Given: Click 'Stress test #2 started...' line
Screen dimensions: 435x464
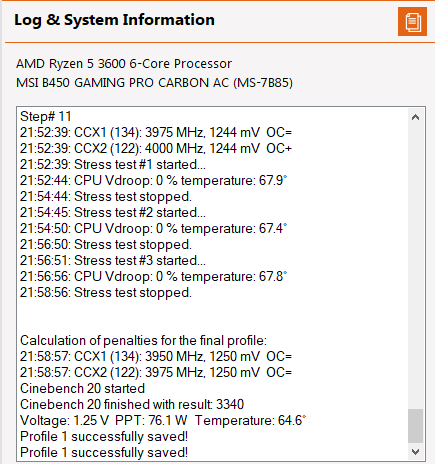Looking at the screenshot, I should click(x=113, y=212).
